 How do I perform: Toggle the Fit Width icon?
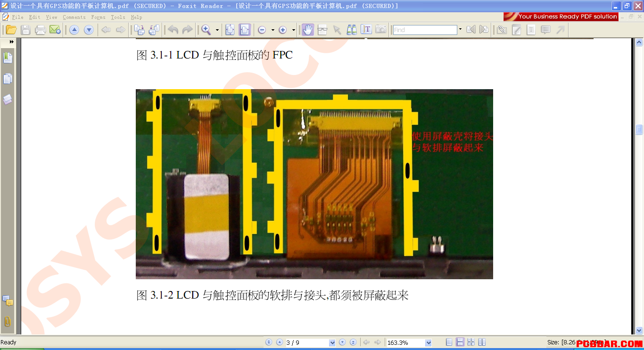click(245, 30)
